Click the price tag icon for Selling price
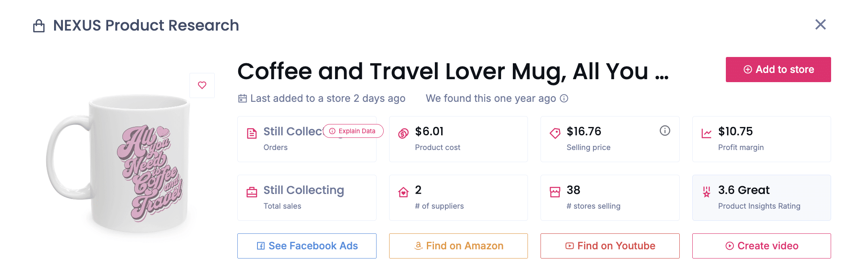This screenshot has height=269, width=868. point(555,133)
